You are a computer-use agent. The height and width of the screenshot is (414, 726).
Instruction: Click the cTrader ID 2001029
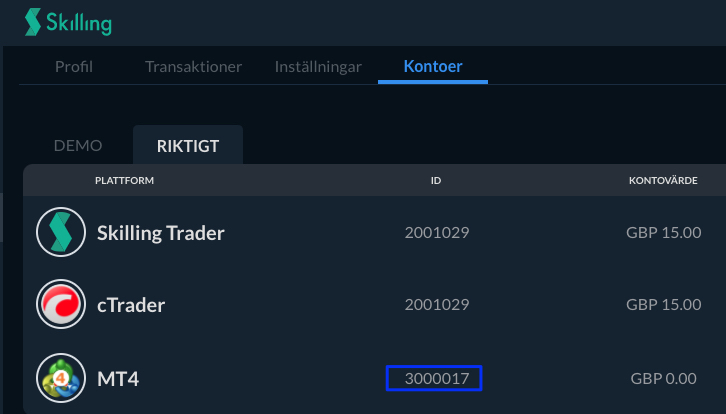pyautogui.click(x=437, y=304)
